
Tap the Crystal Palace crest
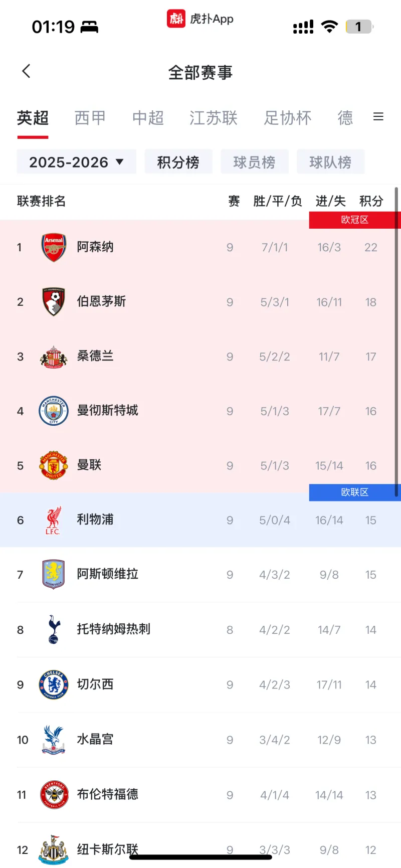(54, 740)
